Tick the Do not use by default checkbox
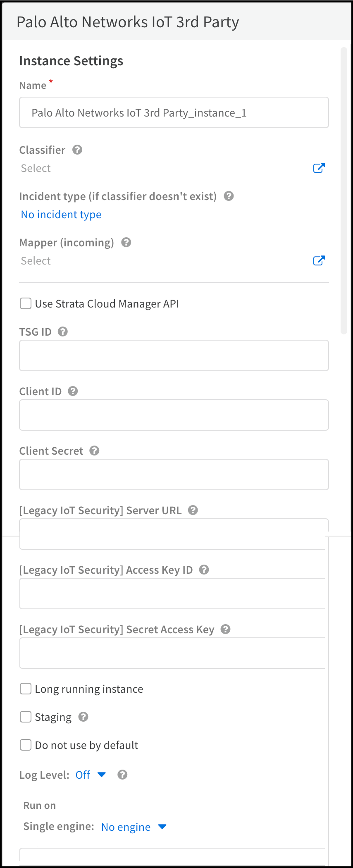 pos(26,745)
